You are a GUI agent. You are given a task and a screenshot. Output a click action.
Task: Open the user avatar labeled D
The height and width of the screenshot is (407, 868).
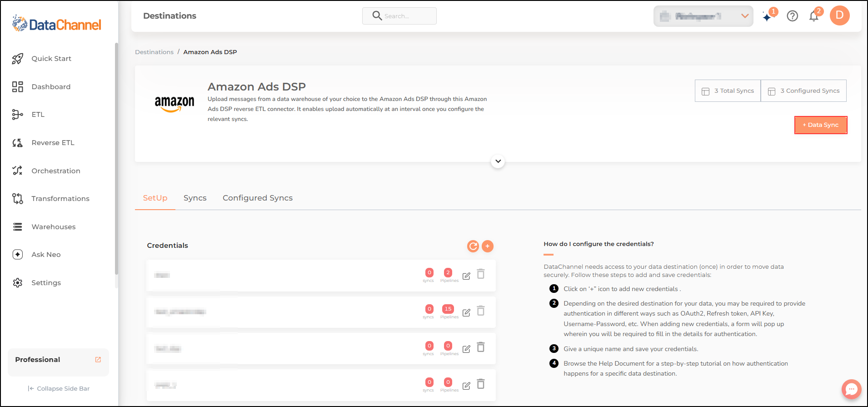(x=840, y=15)
